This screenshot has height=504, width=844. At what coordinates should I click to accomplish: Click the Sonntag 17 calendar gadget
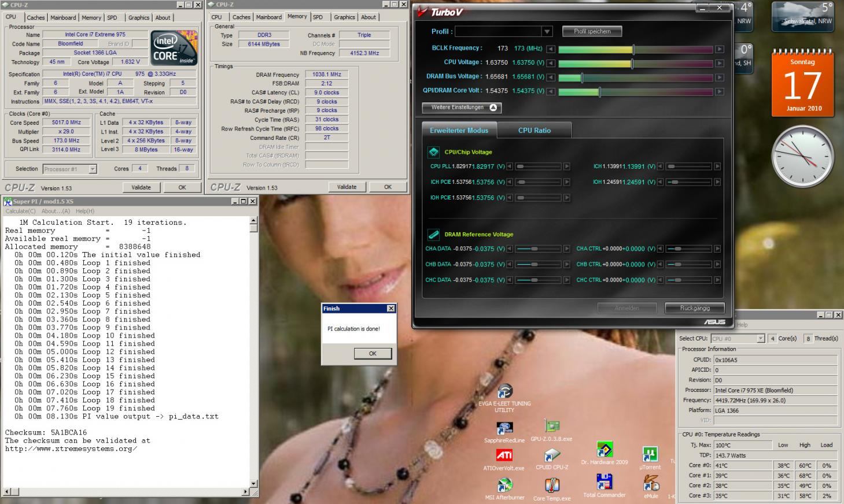803,84
